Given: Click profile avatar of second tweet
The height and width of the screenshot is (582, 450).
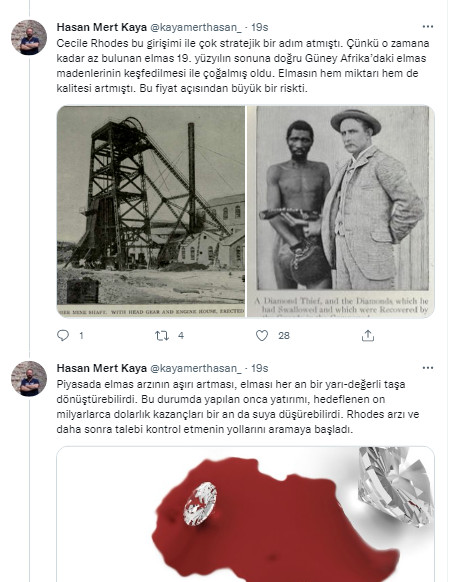Looking at the screenshot, I should pyautogui.click(x=29, y=378).
